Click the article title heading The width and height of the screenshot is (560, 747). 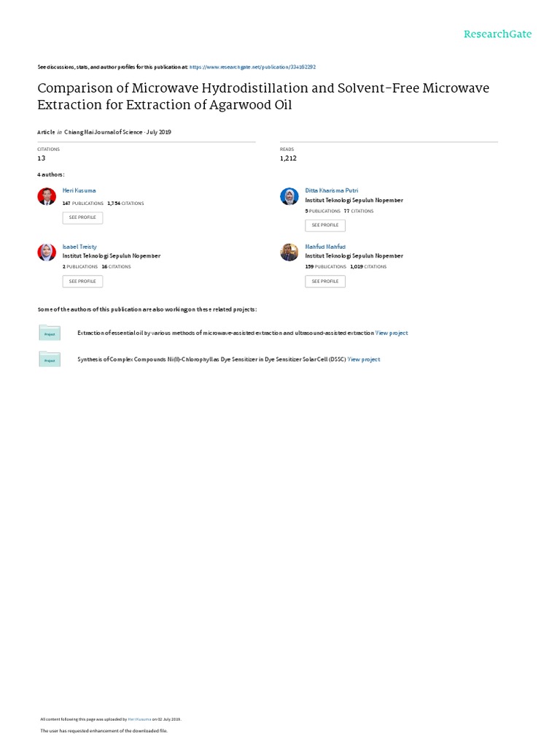tap(263, 96)
